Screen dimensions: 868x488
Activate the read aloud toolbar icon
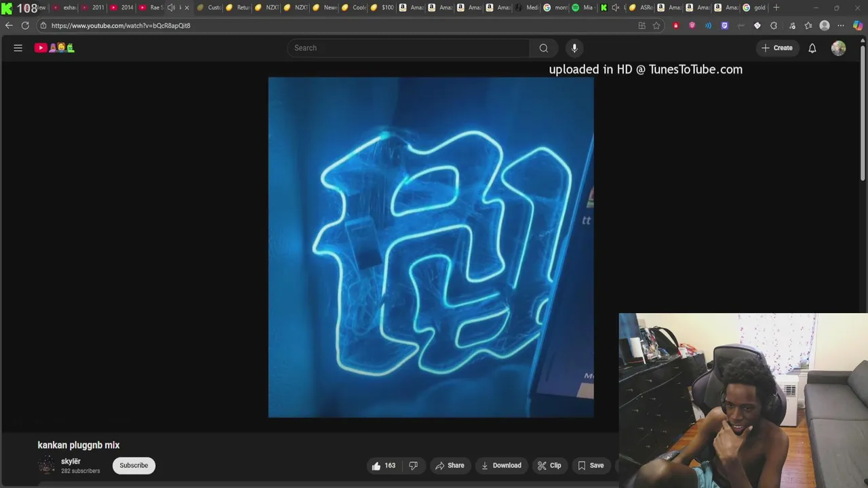point(708,26)
